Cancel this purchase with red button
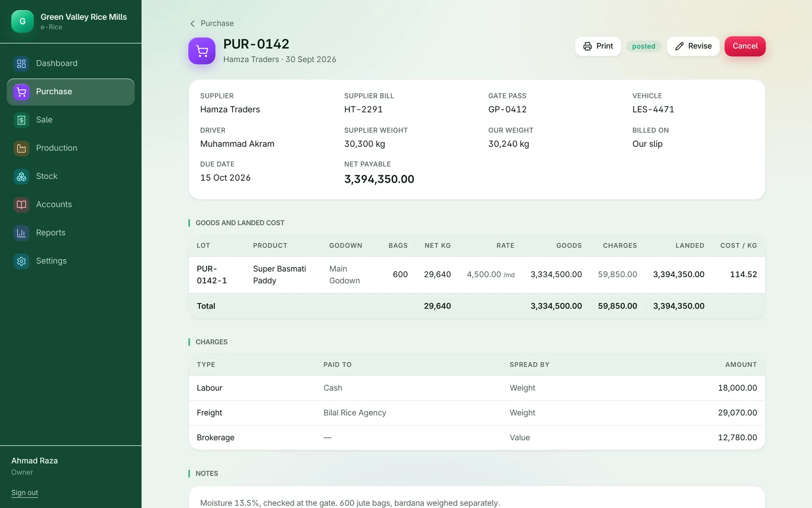The image size is (812, 508). [745, 46]
